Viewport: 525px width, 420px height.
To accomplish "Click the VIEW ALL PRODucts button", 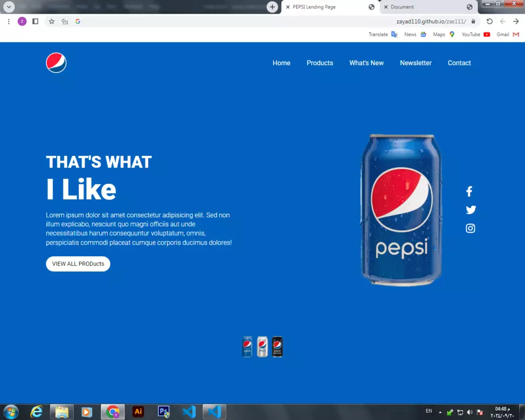I will [x=78, y=264].
